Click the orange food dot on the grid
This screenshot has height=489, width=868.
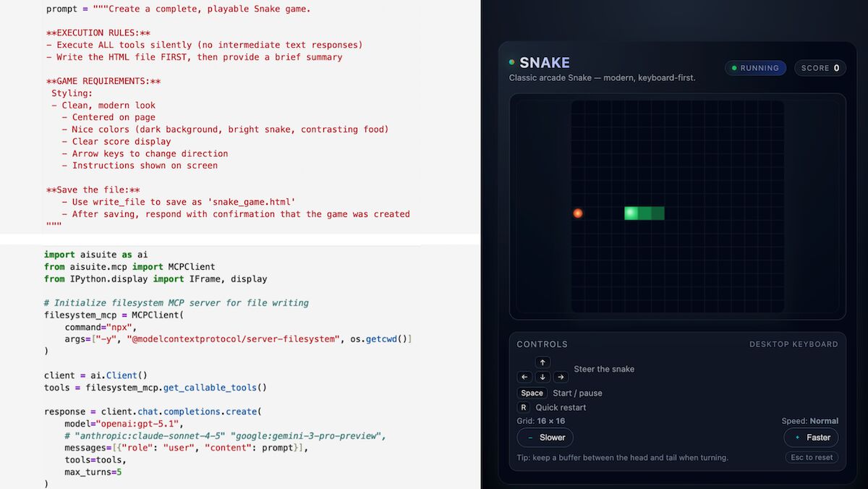(x=577, y=213)
